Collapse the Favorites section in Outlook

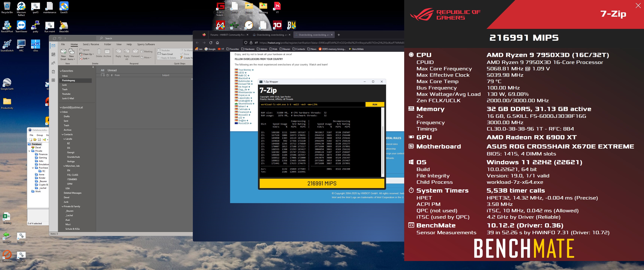tap(61, 71)
